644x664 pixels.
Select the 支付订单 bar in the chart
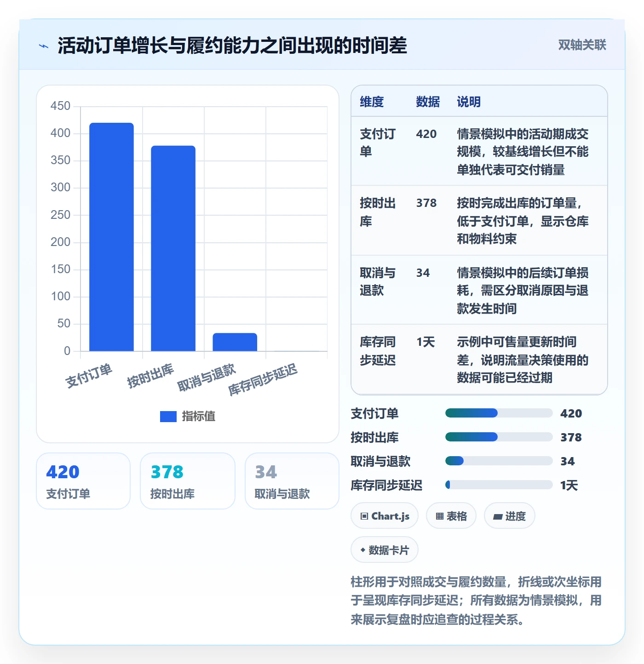point(111,237)
